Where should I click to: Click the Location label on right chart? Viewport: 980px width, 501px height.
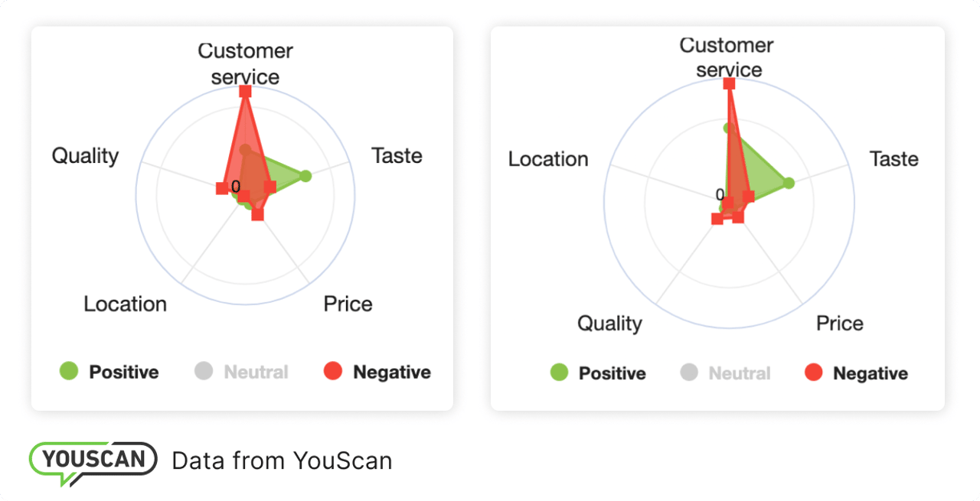pyautogui.click(x=548, y=159)
